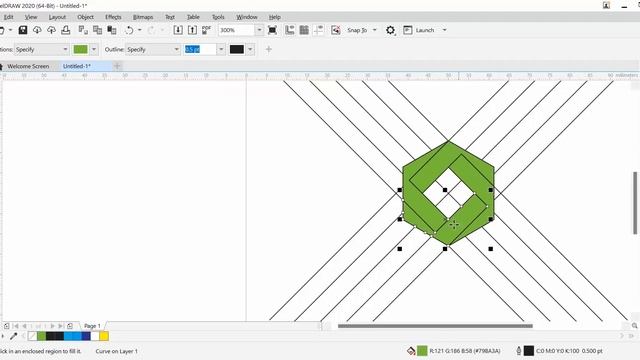Click the Export icon
The height and width of the screenshot is (360, 640).
(x=192, y=30)
